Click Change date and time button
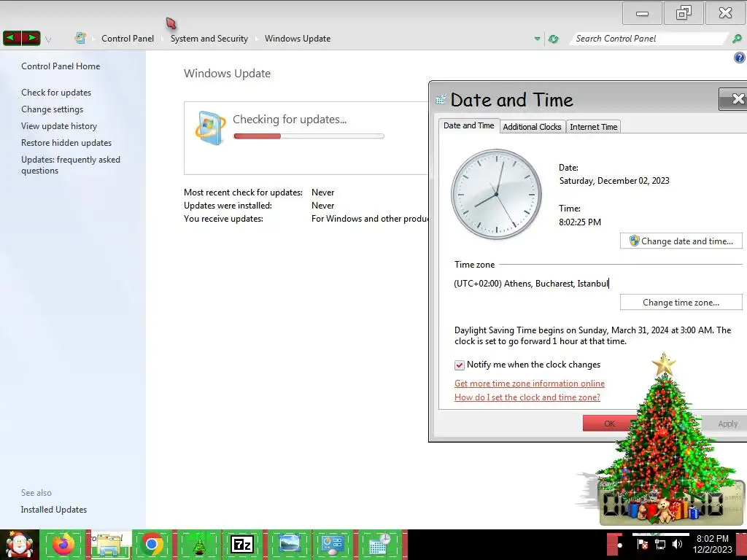 [681, 241]
